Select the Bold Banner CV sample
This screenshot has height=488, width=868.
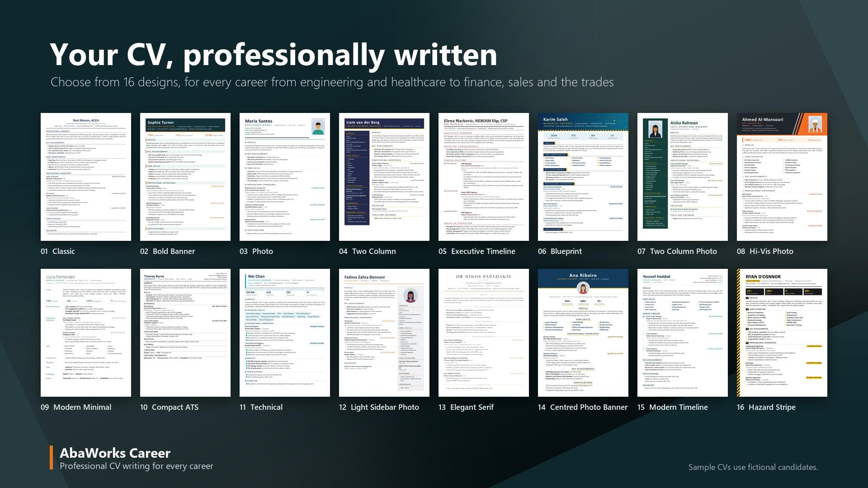[185, 177]
